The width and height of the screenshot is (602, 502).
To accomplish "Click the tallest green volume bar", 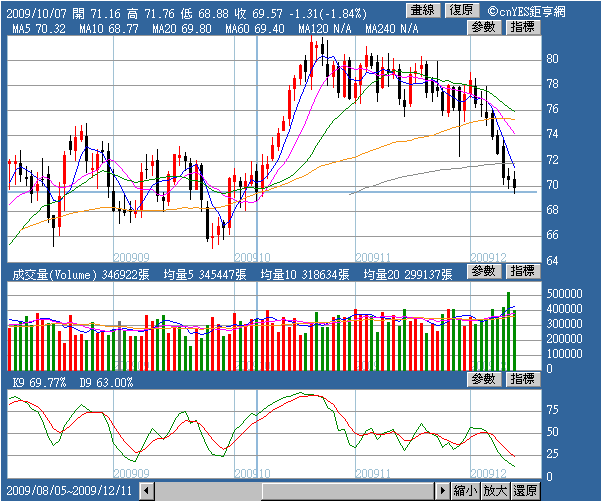I will pos(509,331).
